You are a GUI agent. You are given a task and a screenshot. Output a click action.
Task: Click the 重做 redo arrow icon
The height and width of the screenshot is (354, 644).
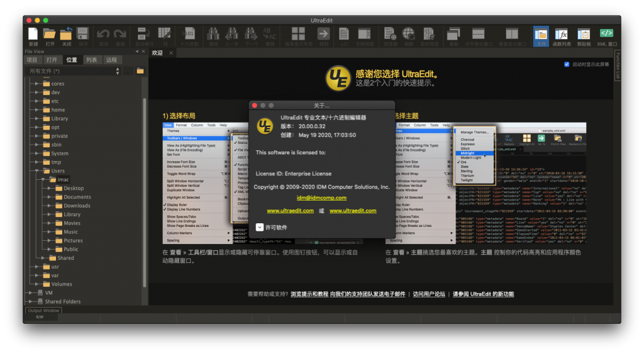[120, 34]
